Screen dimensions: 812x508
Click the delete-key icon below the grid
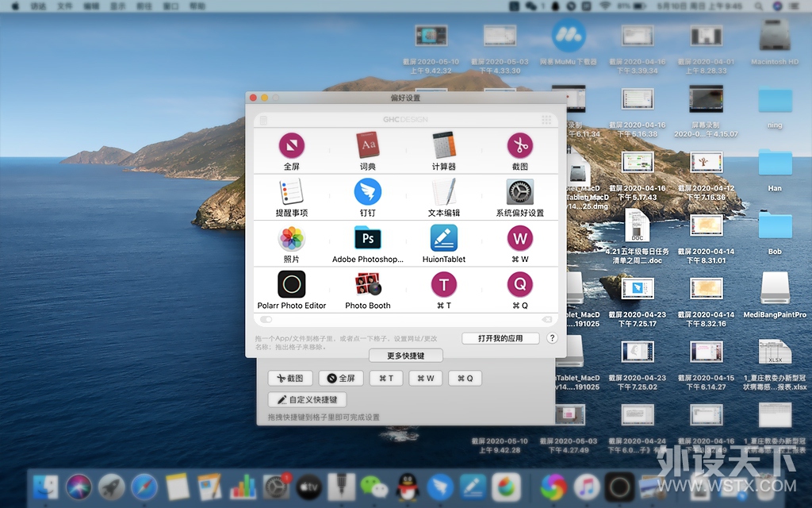(547, 319)
